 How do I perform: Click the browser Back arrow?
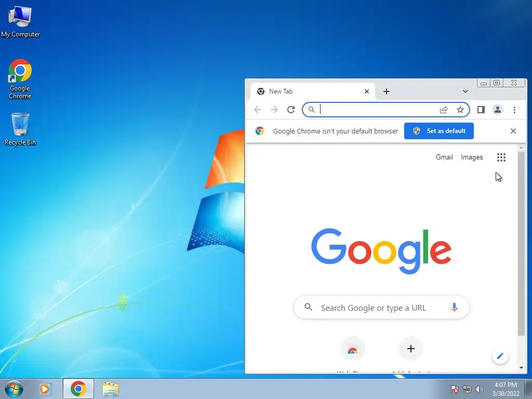point(258,110)
